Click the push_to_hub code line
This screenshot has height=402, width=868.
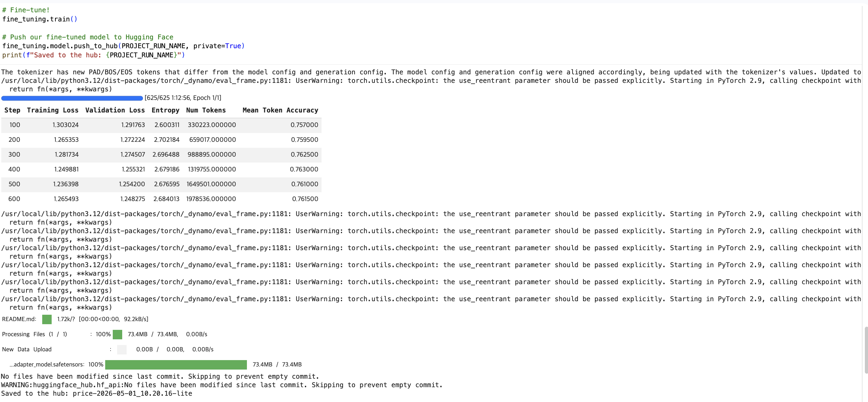(123, 46)
